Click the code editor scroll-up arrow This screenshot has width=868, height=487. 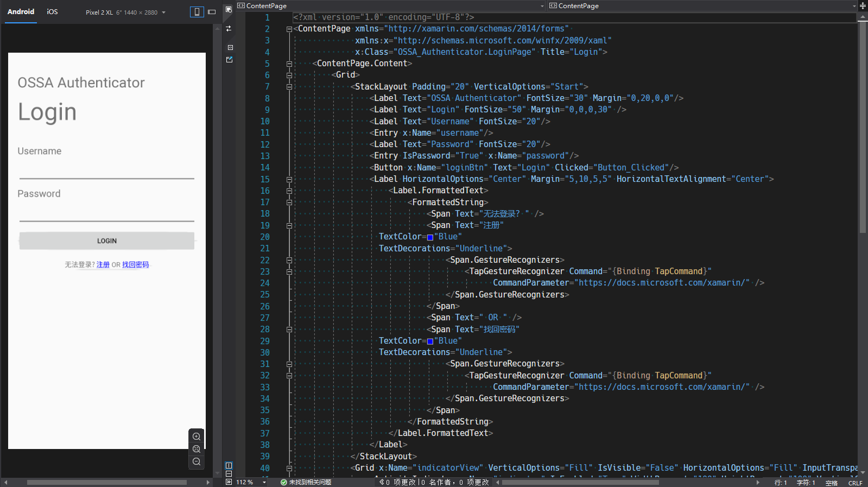863,17
